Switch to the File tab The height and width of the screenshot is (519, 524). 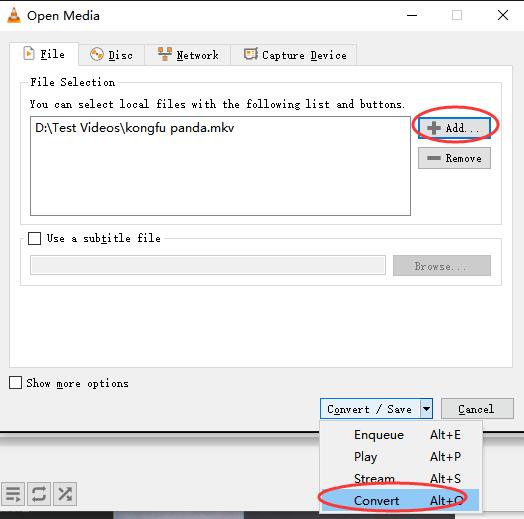point(44,54)
